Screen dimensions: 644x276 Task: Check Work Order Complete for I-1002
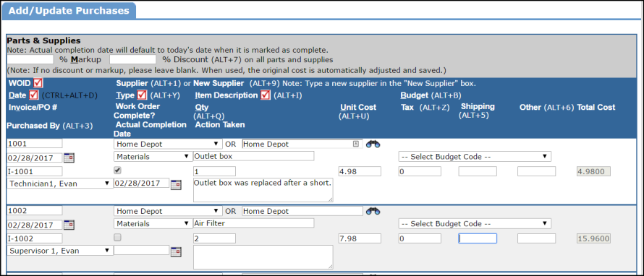click(117, 237)
